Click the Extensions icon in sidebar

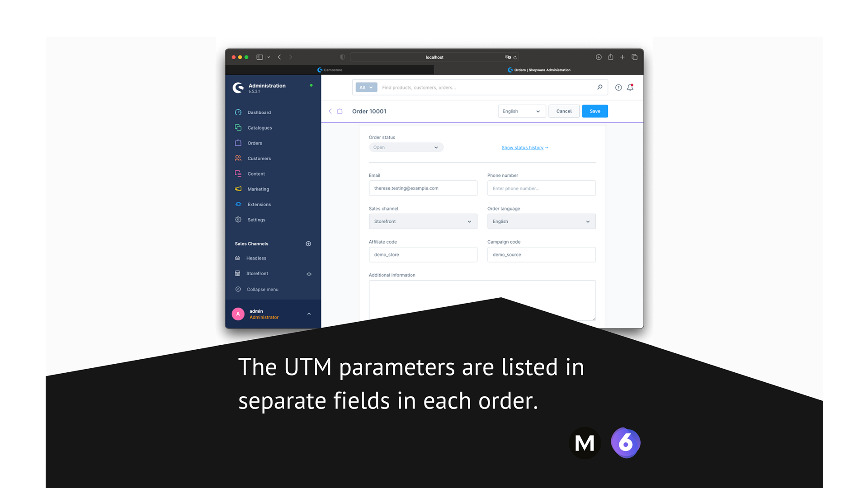pyautogui.click(x=239, y=204)
